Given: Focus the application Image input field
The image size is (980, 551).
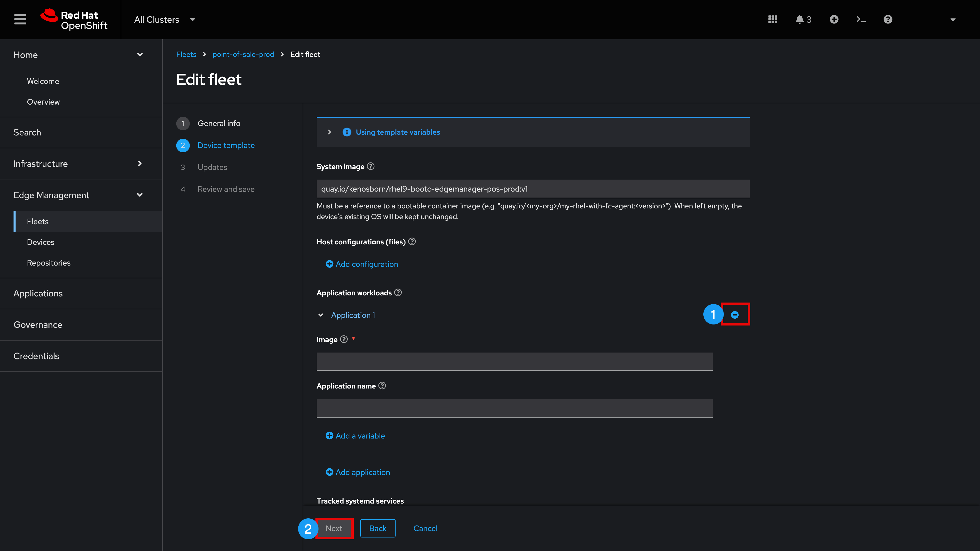Looking at the screenshot, I should [514, 362].
